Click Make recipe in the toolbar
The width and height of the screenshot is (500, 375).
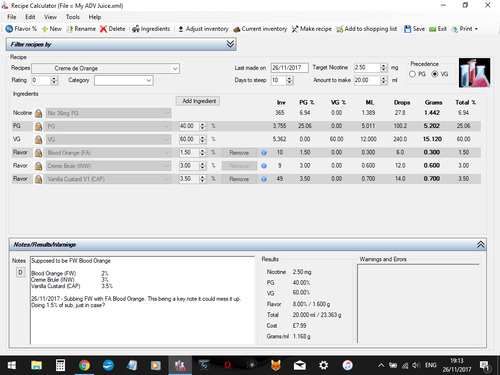pyautogui.click(x=311, y=29)
